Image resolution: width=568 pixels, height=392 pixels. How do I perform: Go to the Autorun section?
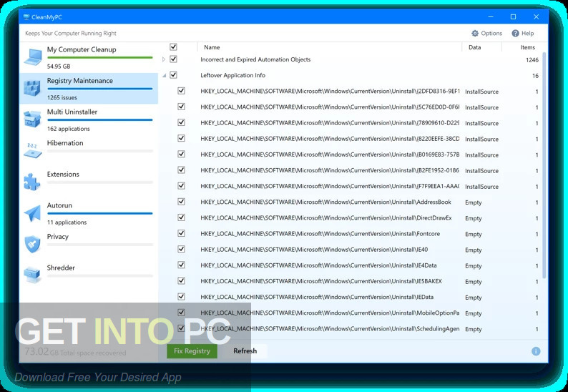(x=89, y=213)
